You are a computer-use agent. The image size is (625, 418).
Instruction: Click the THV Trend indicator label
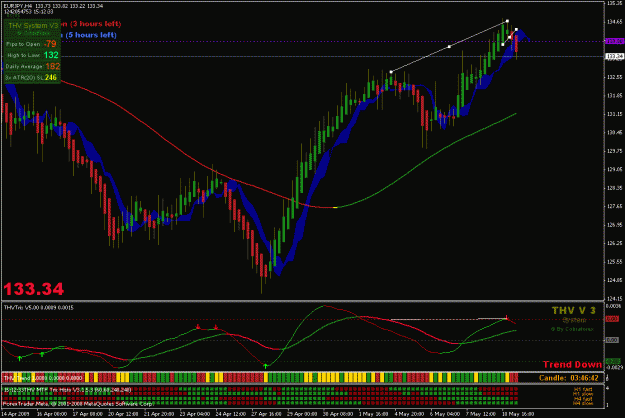pyautogui.click(x=43, y=378)
